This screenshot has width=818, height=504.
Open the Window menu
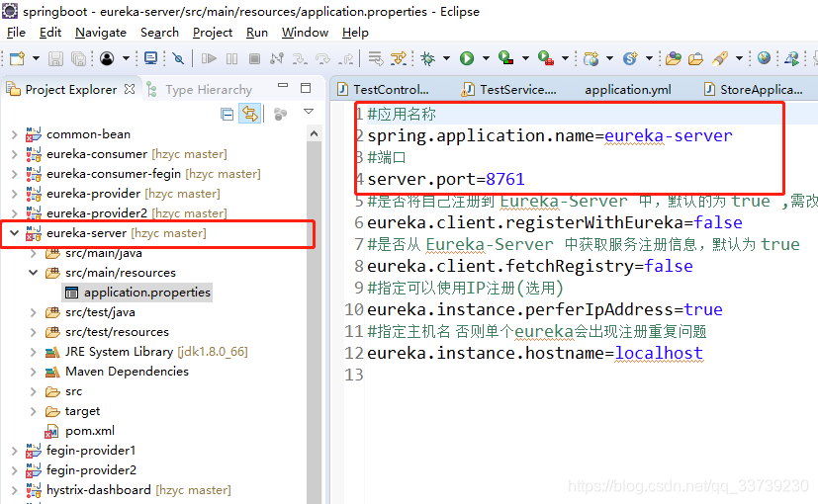coord(306,33)
